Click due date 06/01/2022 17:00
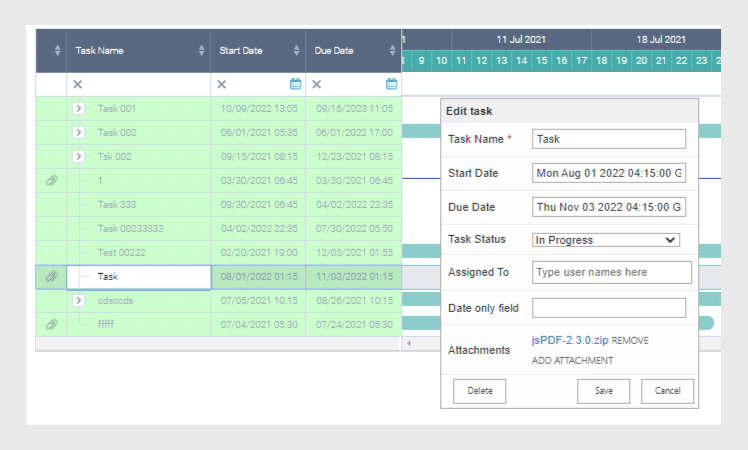The image size is (748, 450). coord(354,132)
